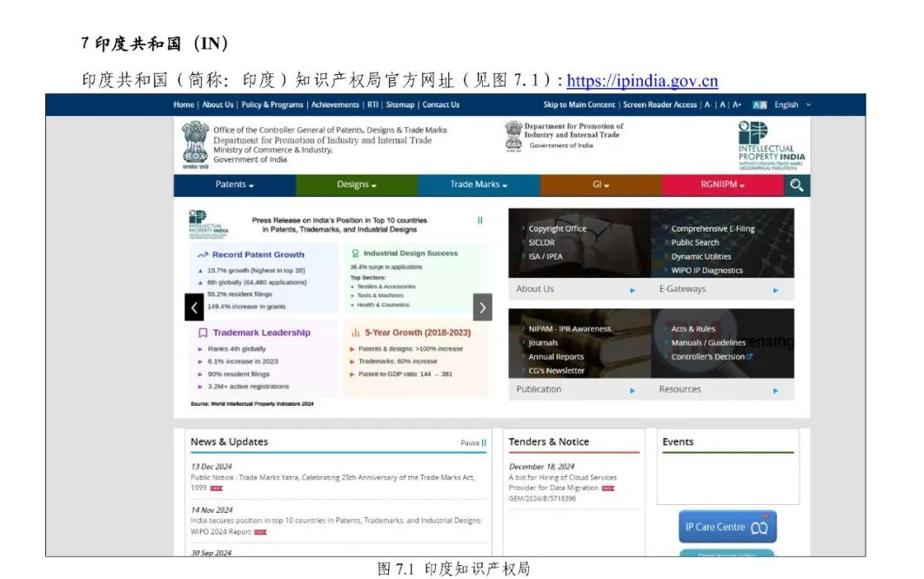Viewport: 924px width, 579px height.
Task: Open the Trade Marks dropdown menu
Action: click(478, 185)
